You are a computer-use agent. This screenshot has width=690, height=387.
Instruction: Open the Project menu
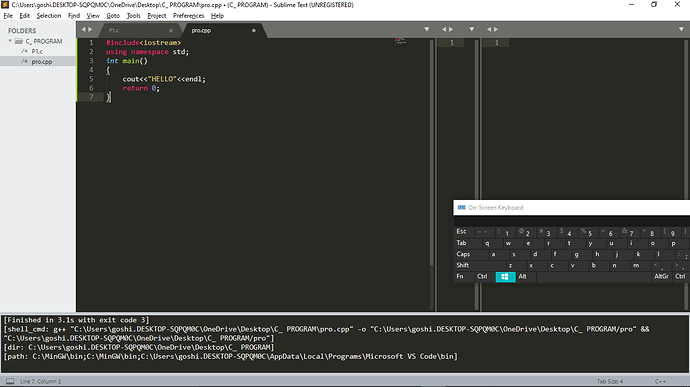coord(157,15)
